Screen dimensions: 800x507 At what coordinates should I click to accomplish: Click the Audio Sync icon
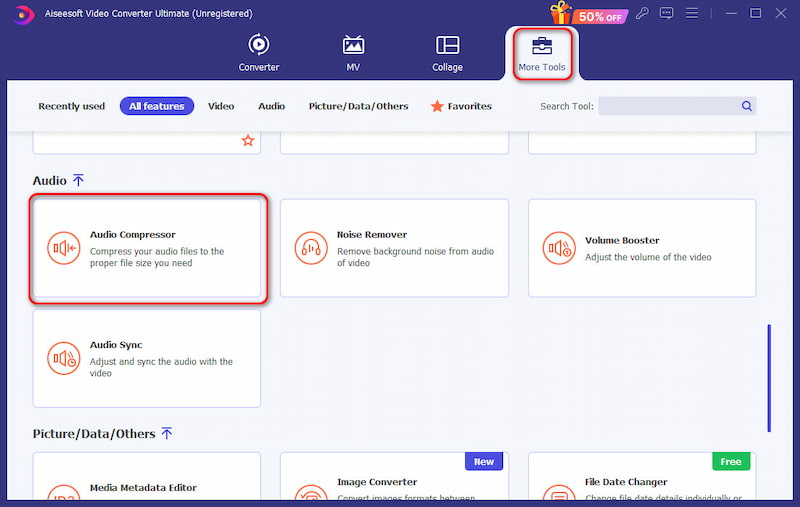64,359
